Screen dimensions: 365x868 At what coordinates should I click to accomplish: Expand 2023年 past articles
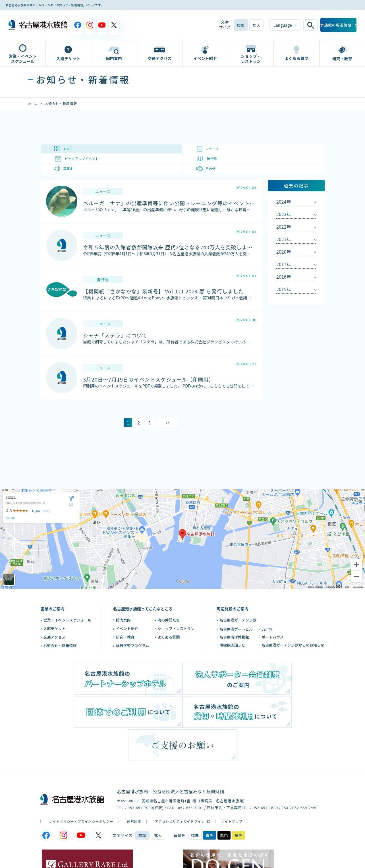click(296, 215)
